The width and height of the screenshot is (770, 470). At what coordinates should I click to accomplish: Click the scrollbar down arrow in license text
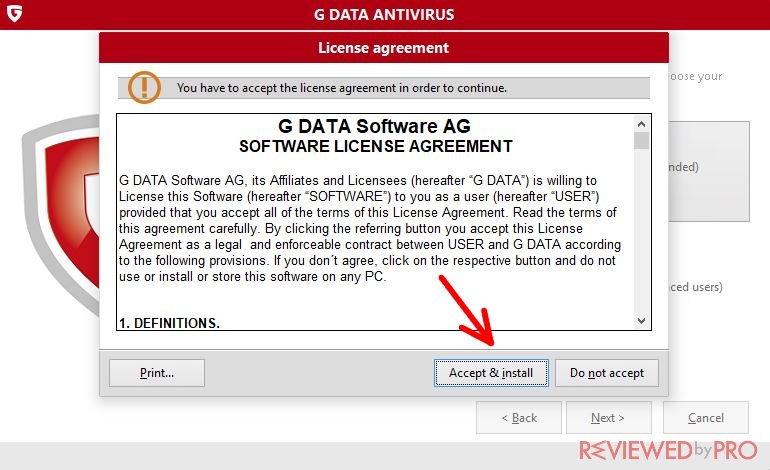(641, 321)
